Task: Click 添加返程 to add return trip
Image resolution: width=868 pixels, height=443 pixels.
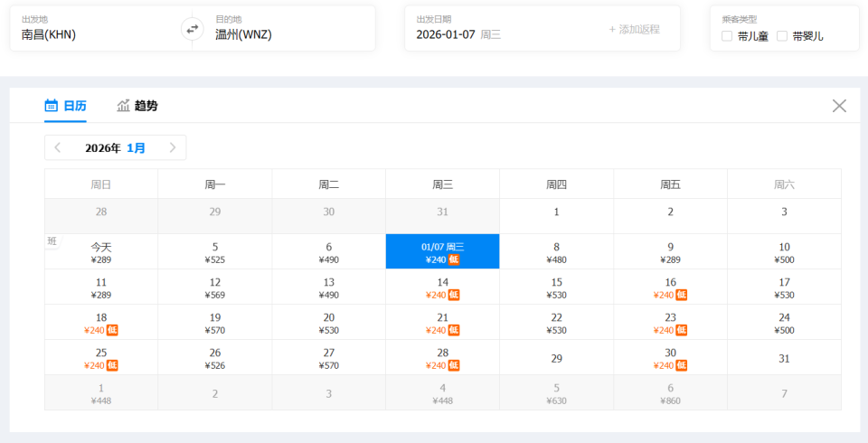Action: click(634, 29)
